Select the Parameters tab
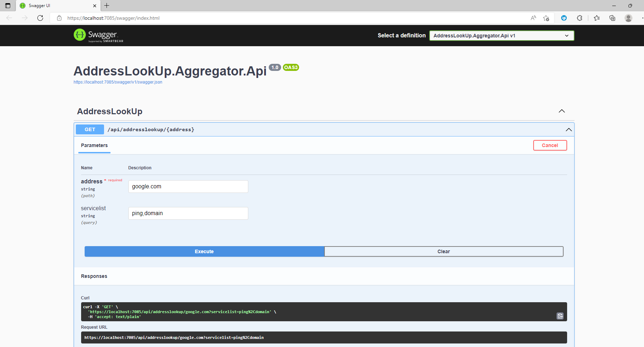Viewport: 644px width, 347px height. point(94,145)
